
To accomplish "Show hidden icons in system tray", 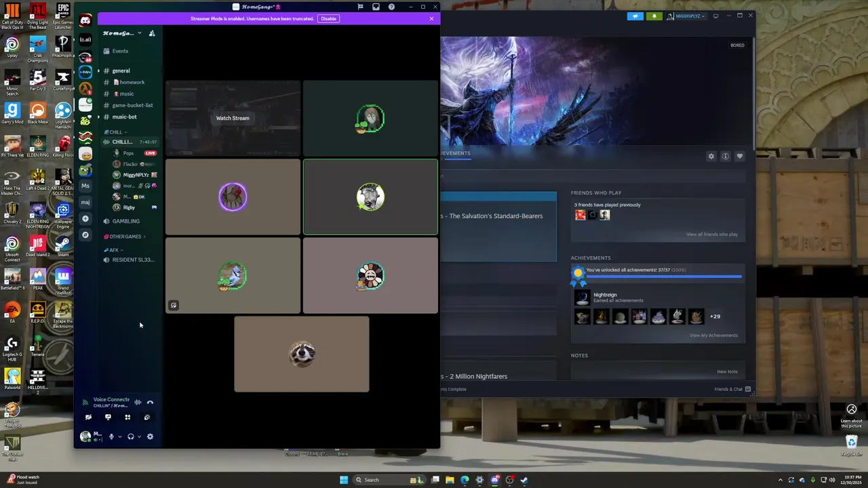I will [780, 480].
